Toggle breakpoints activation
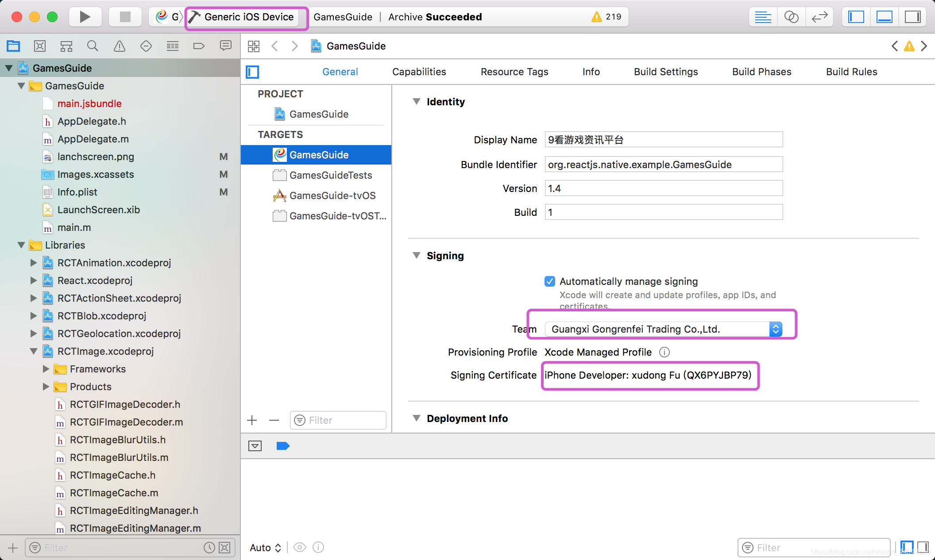 [283, 446]
